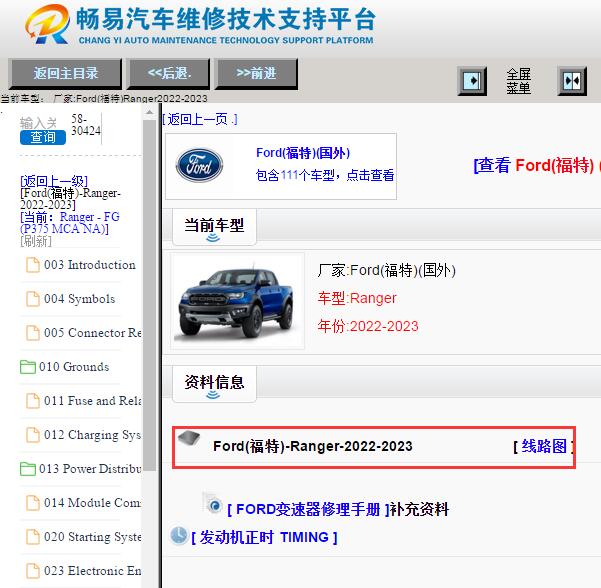Viewport: 601px width, 588px height.
Task: Open the Ford(福特)(国外) brand link
Action: (303, 153)
